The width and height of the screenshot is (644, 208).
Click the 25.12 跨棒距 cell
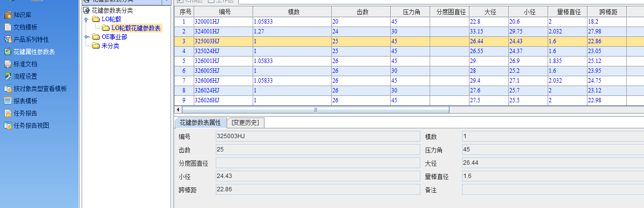(x=607, y=61)
